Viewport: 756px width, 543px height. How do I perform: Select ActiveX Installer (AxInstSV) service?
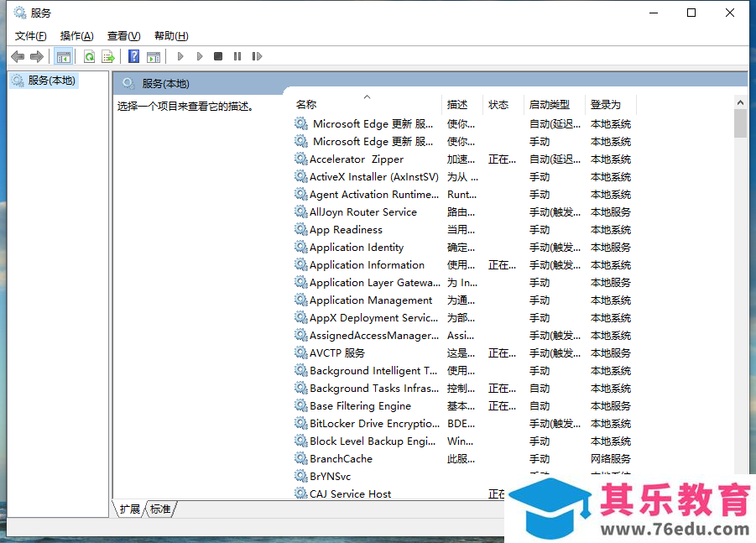click(x=373, y=176)
